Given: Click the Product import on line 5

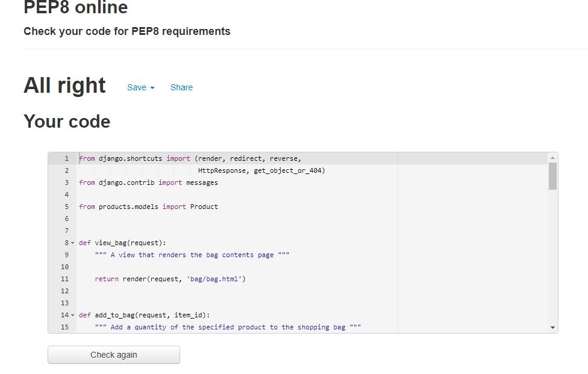Looking at the screenshot, I should tap(151, 207).
